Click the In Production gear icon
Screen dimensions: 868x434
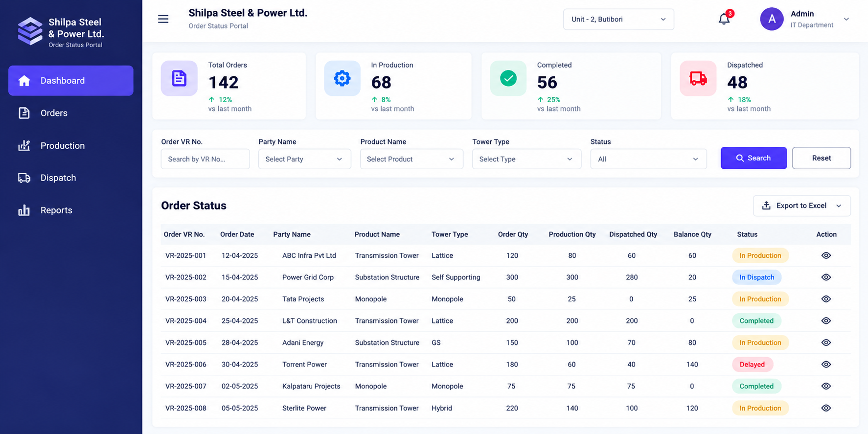pos(342,78)
